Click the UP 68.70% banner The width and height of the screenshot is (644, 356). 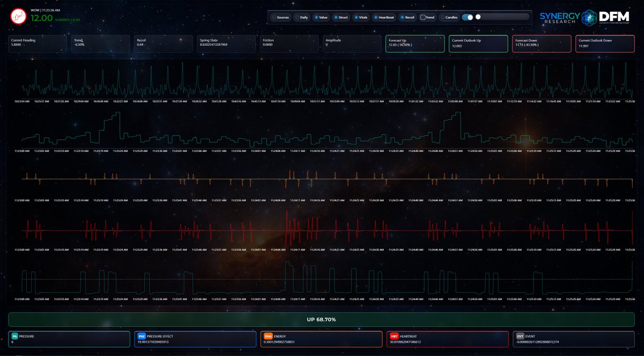click(x=322, y=319)
